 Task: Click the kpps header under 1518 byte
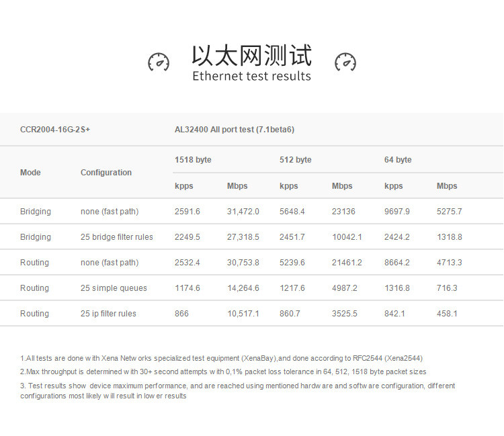tap(184, 186)
